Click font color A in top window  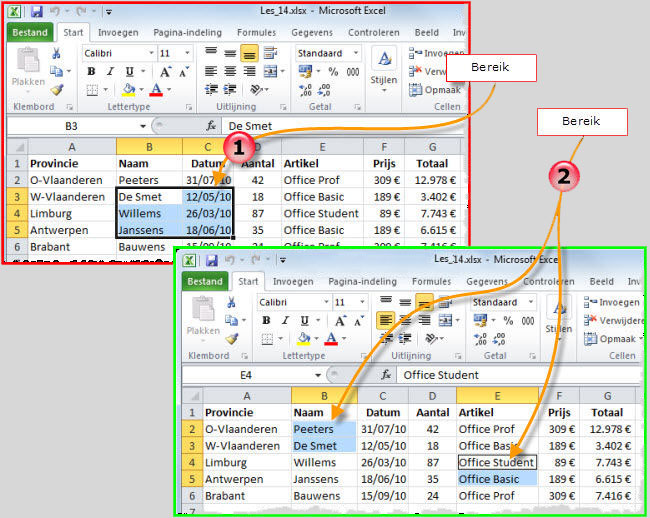coord(156,89)
